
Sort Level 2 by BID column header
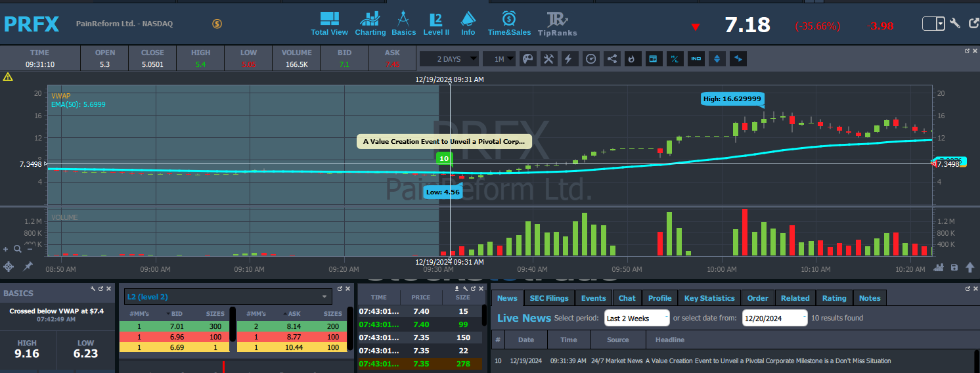[x=177, y=314]
